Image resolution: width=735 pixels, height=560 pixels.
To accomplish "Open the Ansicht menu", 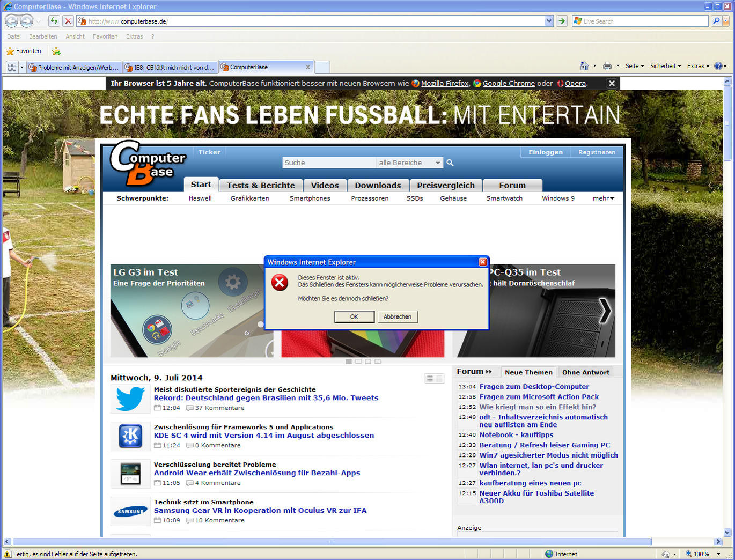I will pos(75,36).
